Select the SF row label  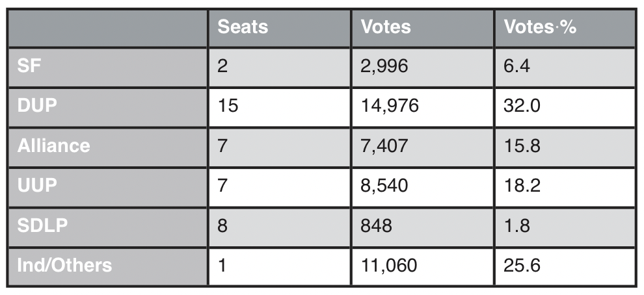(29, 67)
